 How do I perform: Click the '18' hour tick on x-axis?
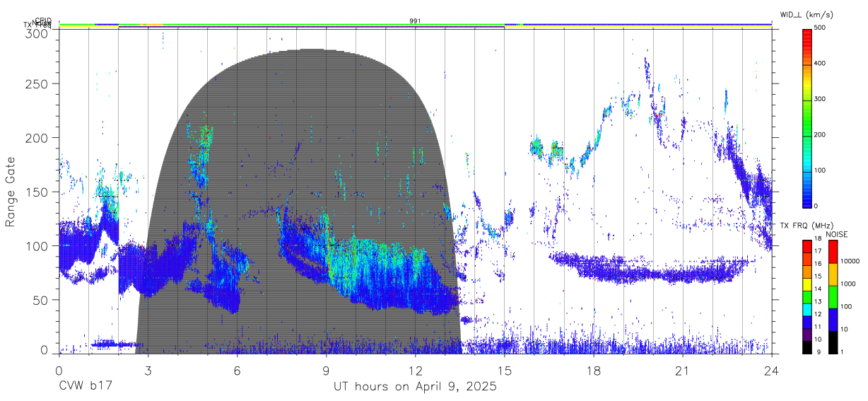[594, 370]
